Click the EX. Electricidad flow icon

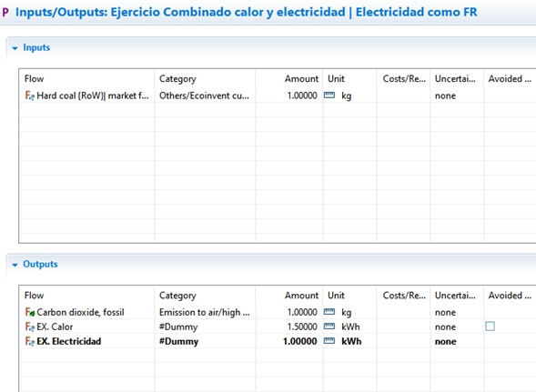pos(30,341)
